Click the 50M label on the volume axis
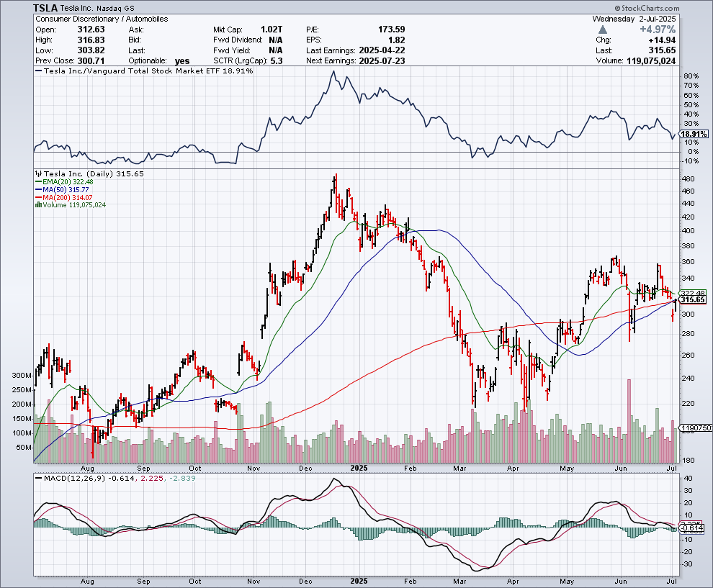Viewport: 713px width, 588px height. (x=24, y=447)
